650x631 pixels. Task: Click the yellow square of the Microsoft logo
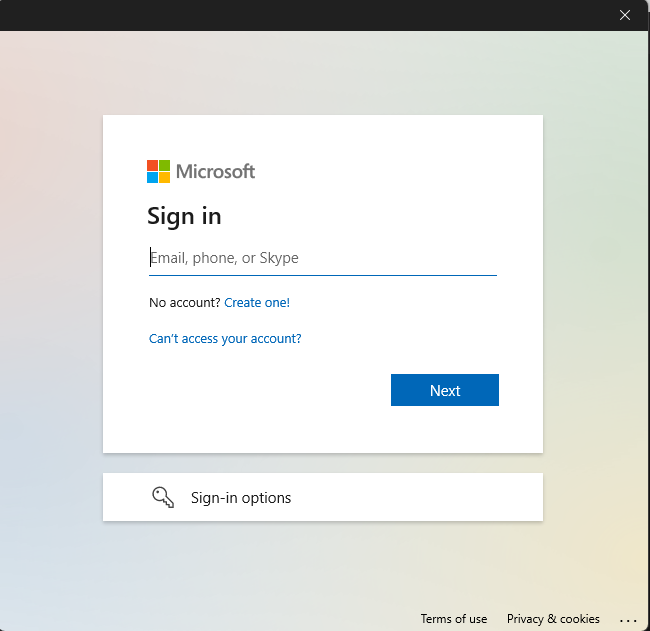165,177
